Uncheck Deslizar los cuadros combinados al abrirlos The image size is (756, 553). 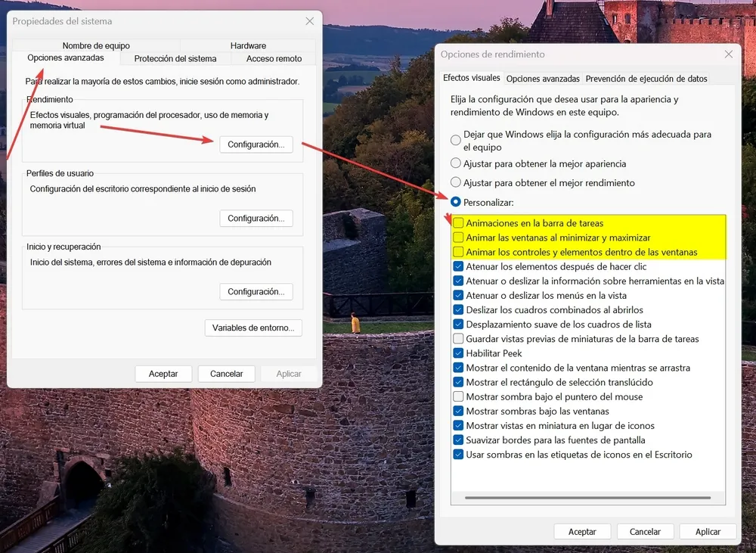click(x=458, y=310)
